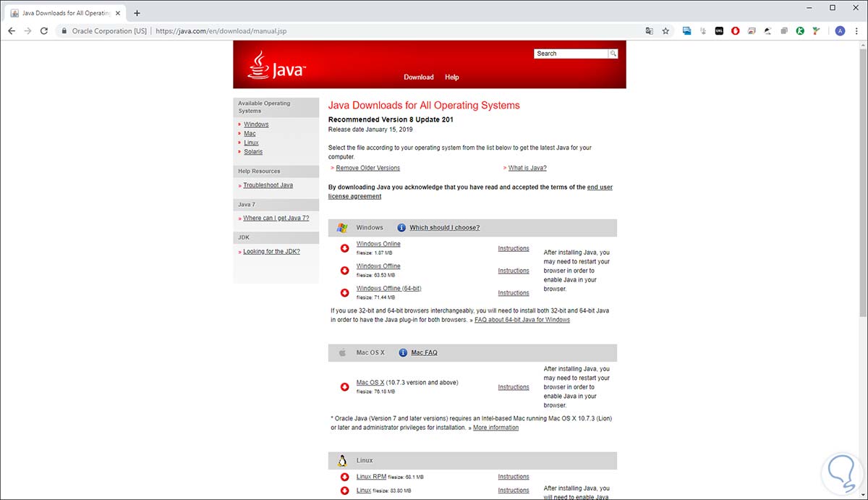Open Instructions for Windows Online

[514, 249]
